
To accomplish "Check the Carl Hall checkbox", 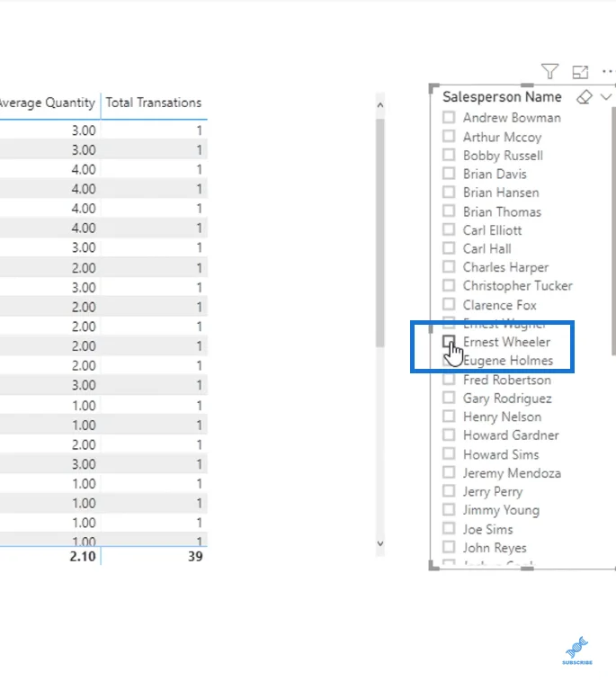I will pos(449,247).
